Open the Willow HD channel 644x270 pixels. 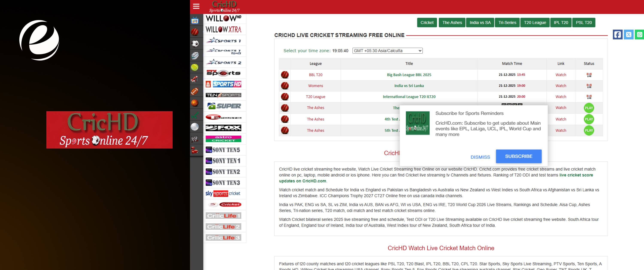point(223,18)
